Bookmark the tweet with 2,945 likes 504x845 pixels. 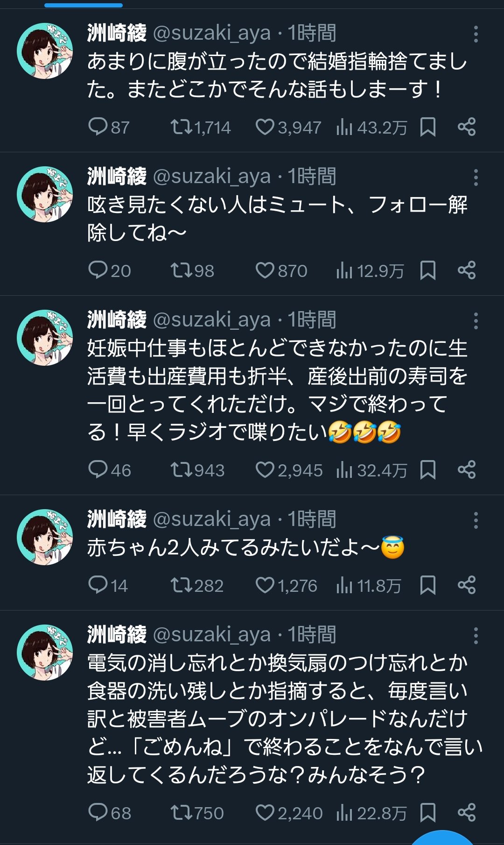click(x=427, y=470)
